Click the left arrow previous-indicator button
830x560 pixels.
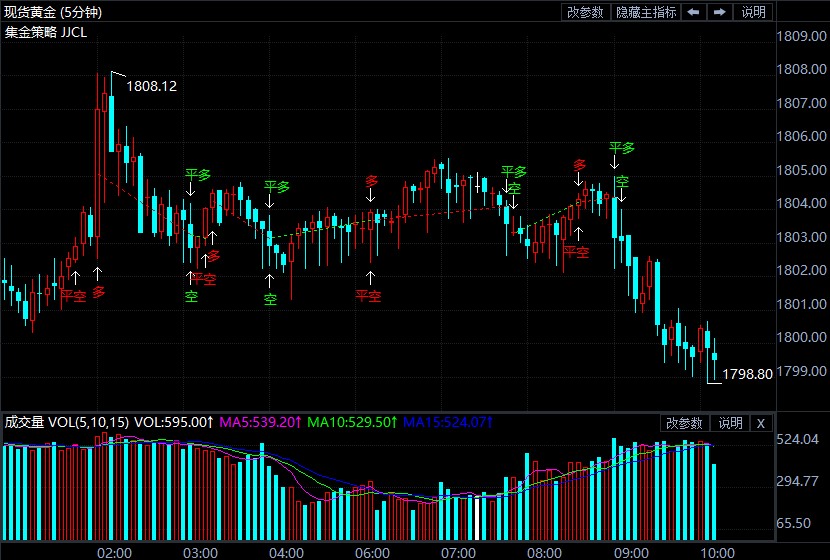click(x=694, y=12)
